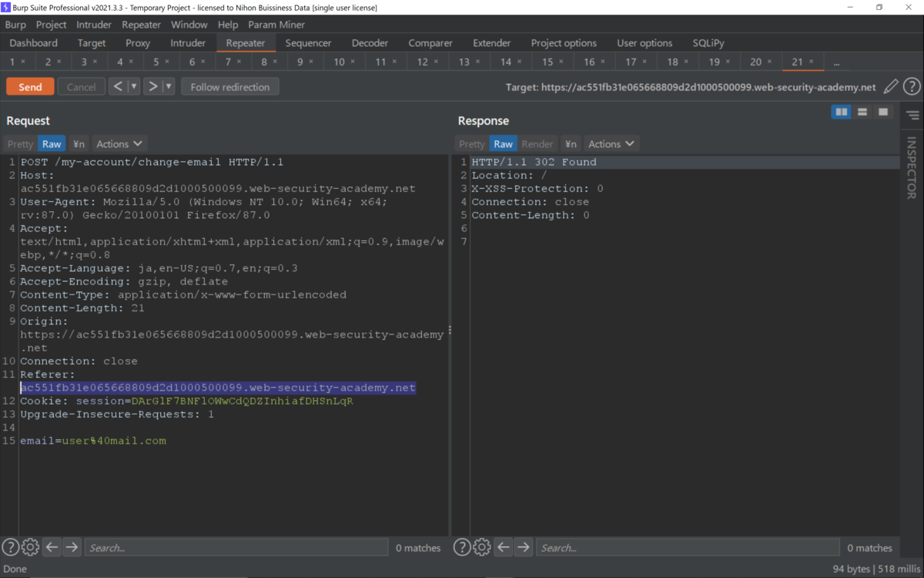Image resolution: width=924 pixels, height=578 pixels.
Task: Open response search help icon
Action: [x=461, y=547]
